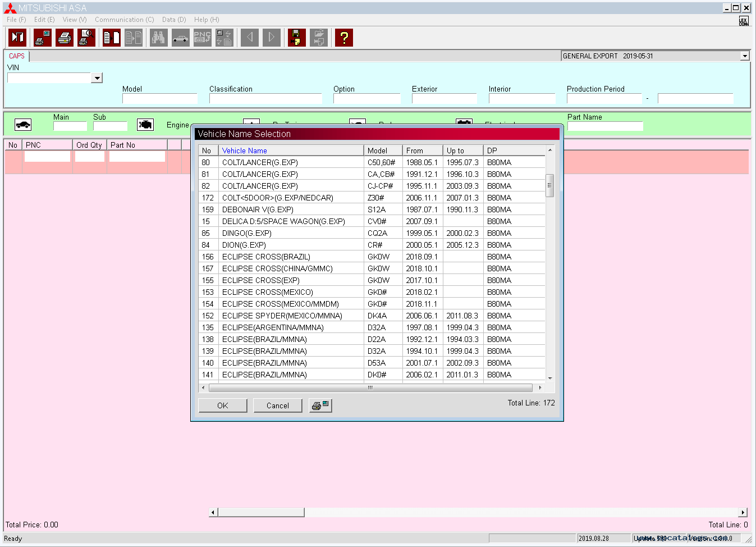This screenshot has height=547, width=756.
Task: Open the Communication (C) menu
Action: [x=124, y=20]
